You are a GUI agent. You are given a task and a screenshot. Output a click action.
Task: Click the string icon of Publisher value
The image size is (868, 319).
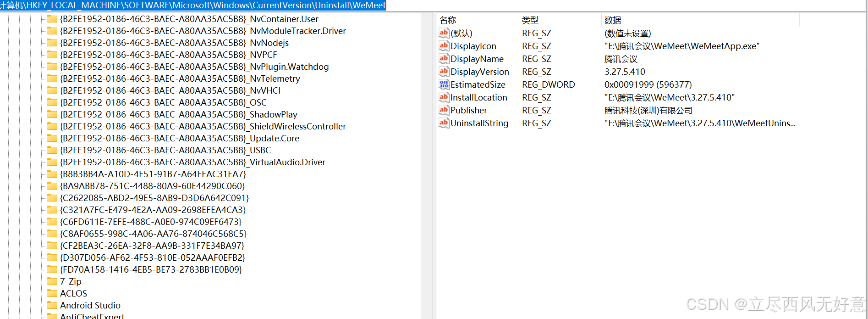(x=444, y=110)
